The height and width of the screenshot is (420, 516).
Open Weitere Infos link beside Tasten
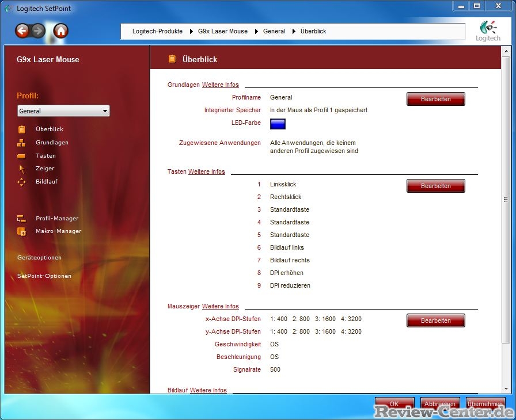(207, 171)
